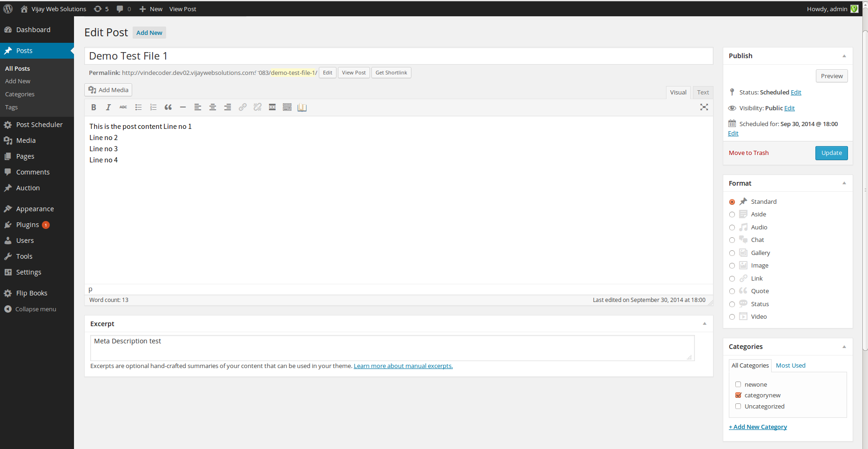Collapse the Publish panel
This screenshot has width=868, height=449.
[844, 56]
